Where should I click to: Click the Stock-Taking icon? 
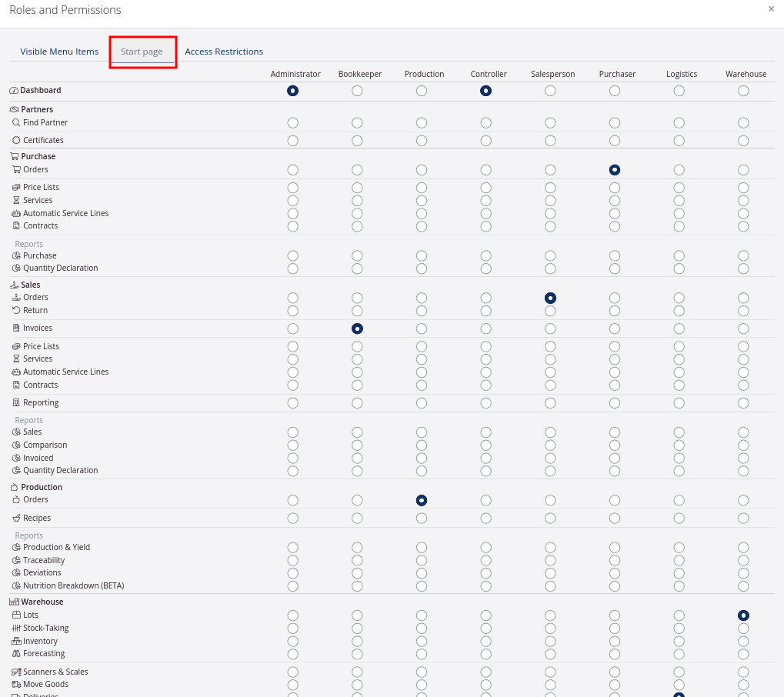pyautogui.click(x=16, y=629)
